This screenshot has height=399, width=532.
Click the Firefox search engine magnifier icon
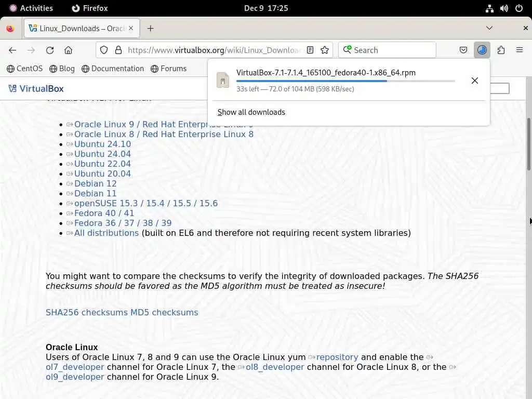[x=347, y=50]
